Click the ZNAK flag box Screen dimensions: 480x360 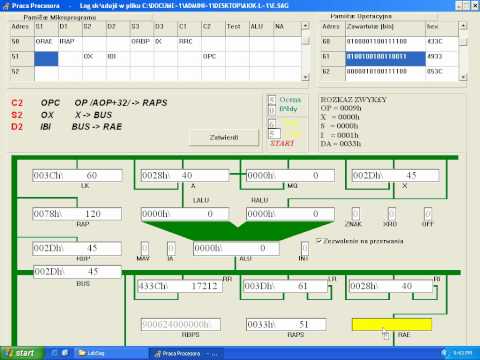point(356,213)
